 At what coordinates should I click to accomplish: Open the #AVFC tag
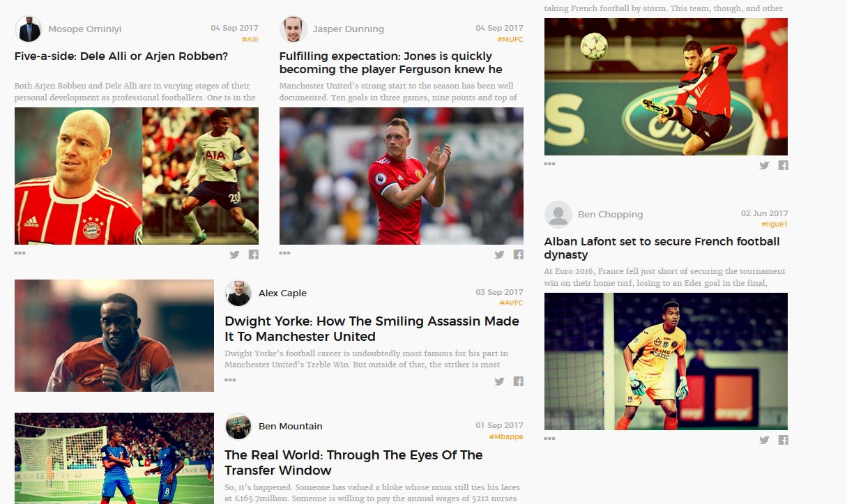pos(511,303)
